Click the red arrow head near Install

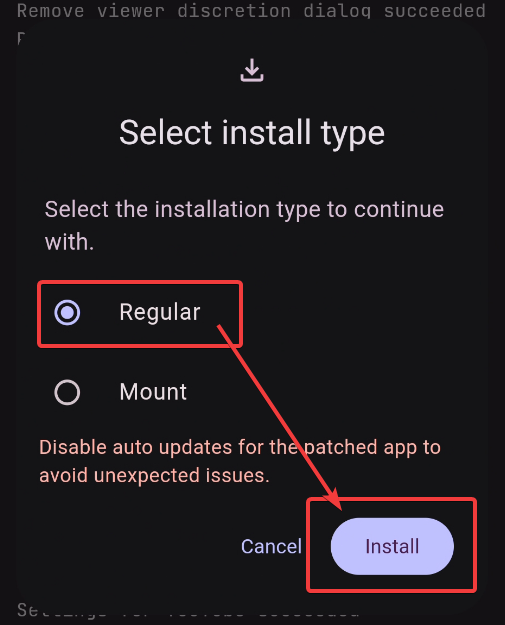pos(334,499)
